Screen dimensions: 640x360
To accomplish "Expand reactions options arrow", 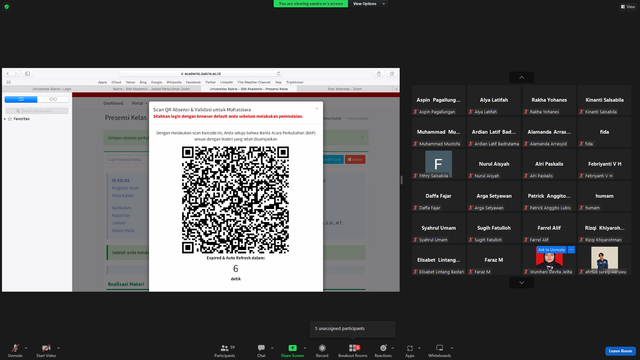I will tap(393, 348).
